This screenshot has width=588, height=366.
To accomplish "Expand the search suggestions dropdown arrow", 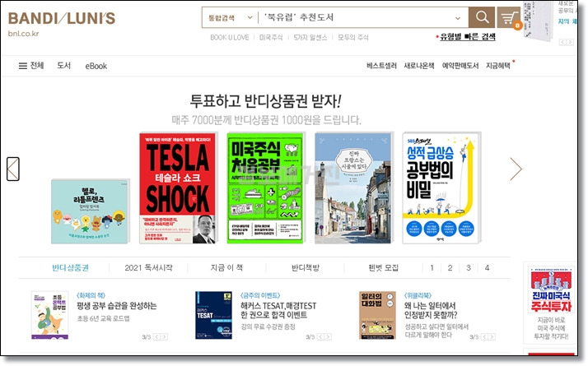I will (458, 18).
